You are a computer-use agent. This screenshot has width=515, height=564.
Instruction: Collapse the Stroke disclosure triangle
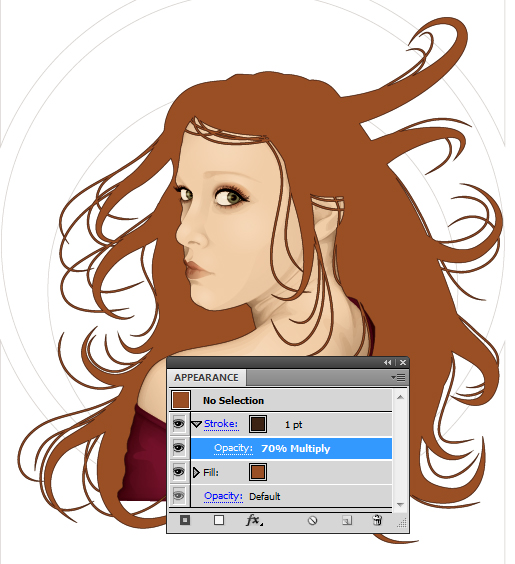pyautogui.click(x=196, y=424)
